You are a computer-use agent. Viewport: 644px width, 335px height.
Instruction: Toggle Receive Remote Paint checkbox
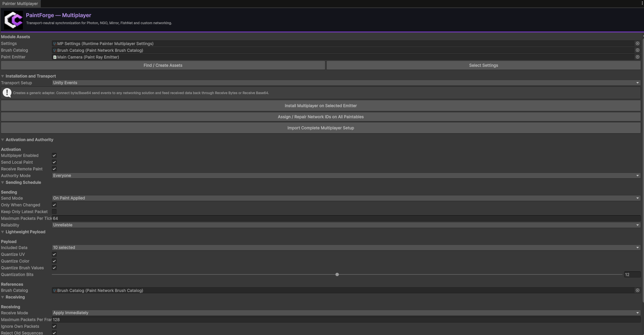tap(54, 169)
